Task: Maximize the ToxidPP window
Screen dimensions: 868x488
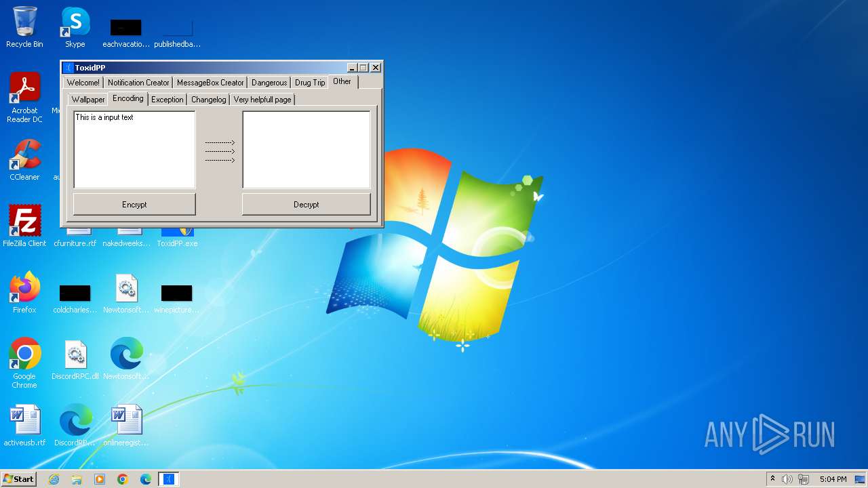Action: tap(363, 68)
